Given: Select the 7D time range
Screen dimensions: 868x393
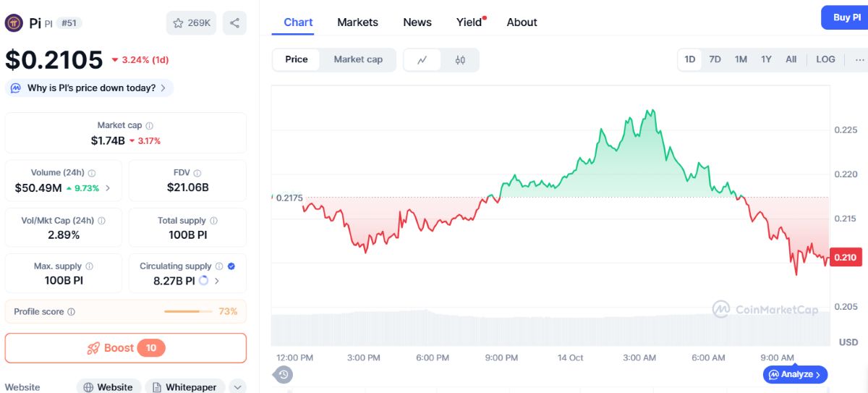Looking at the screenshot, I should pos(715,59).
